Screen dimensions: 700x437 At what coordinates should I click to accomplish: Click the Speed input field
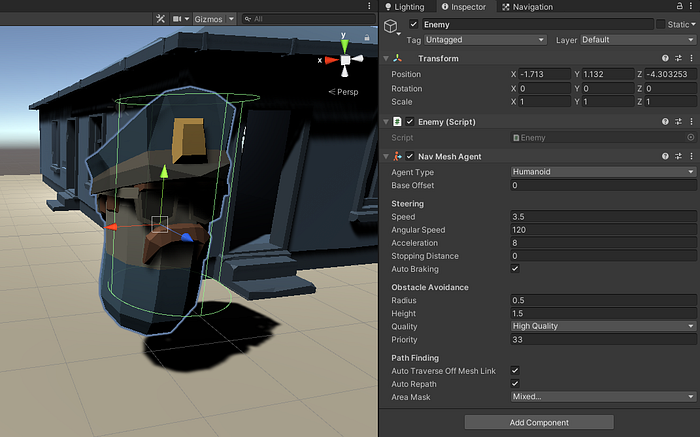[602, 217]
